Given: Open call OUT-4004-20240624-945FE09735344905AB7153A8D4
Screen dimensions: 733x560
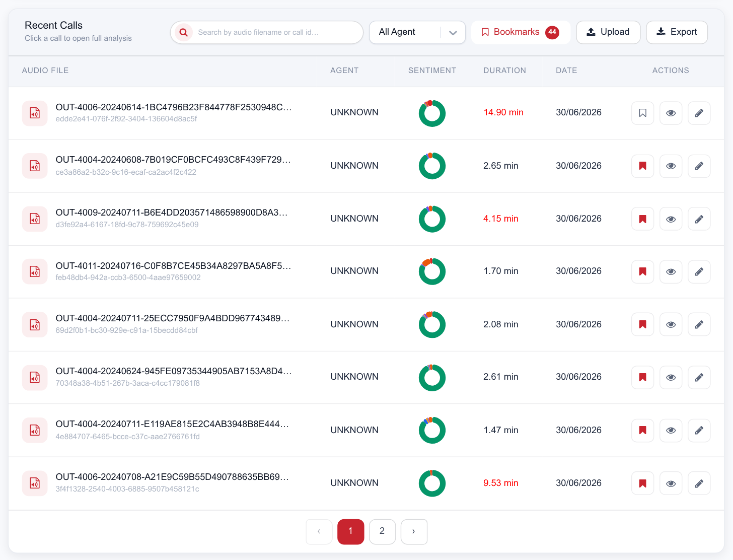Looking at the screenshot, I should tap(174, 371).
